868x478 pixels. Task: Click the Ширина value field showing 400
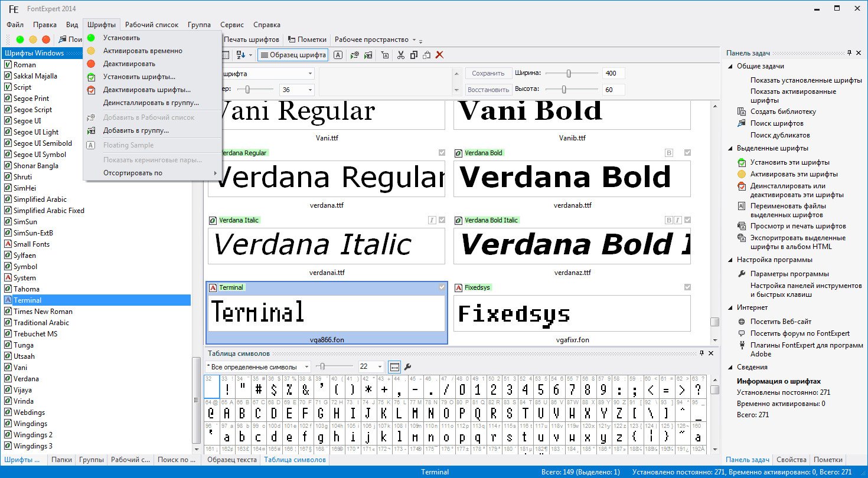point(614,73)
